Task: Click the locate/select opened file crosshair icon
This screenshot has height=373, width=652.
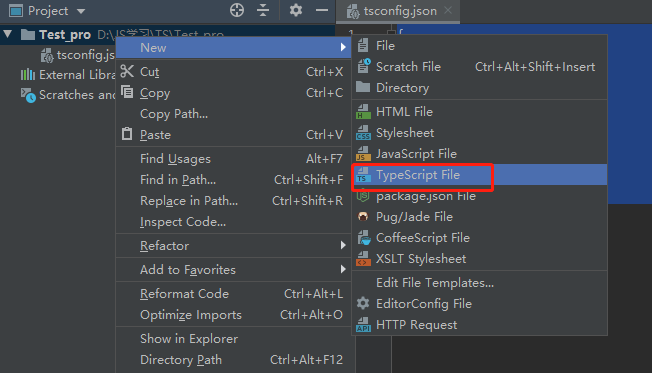Action: click(x=237, y=10)
